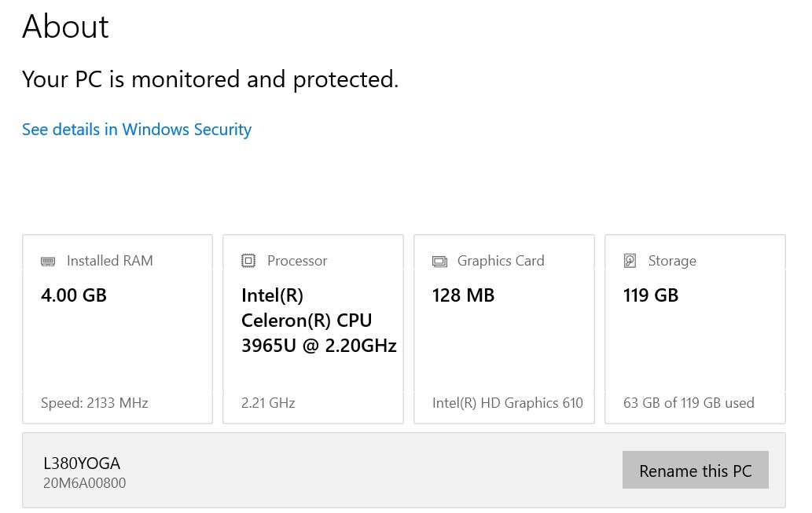Click the 20M6A00800 model number

coord(84,483)
